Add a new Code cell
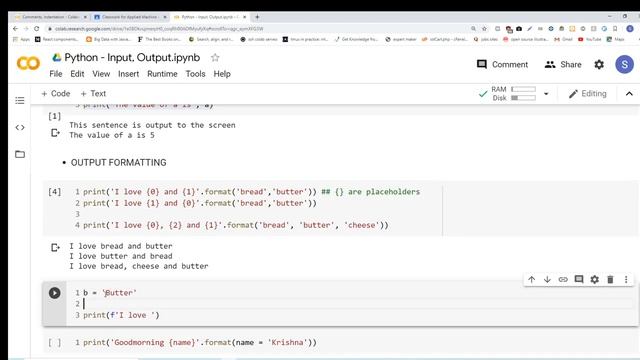 (x=56, y=93)
